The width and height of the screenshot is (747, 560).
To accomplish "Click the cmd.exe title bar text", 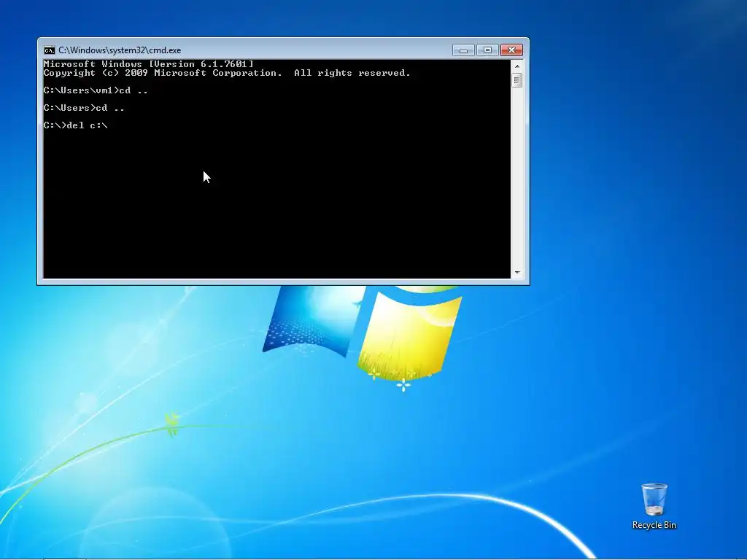I will click(x=120, y=50).
